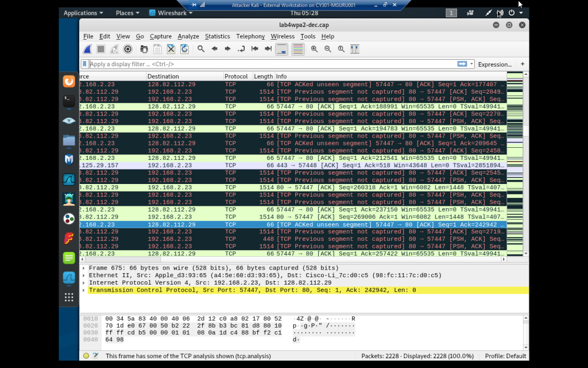Jump to the last packet icon
This screenshot has width=588, height=368.
[268, 49]
